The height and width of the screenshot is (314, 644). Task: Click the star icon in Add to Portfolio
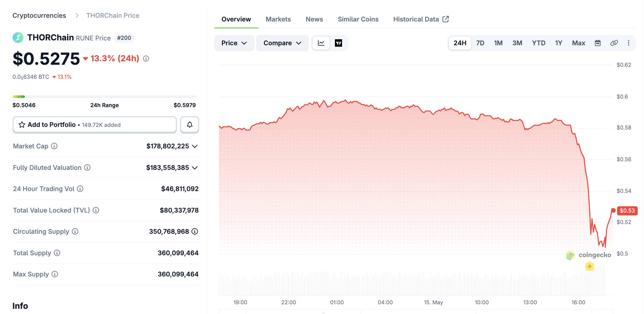click(x=22, y=125)
